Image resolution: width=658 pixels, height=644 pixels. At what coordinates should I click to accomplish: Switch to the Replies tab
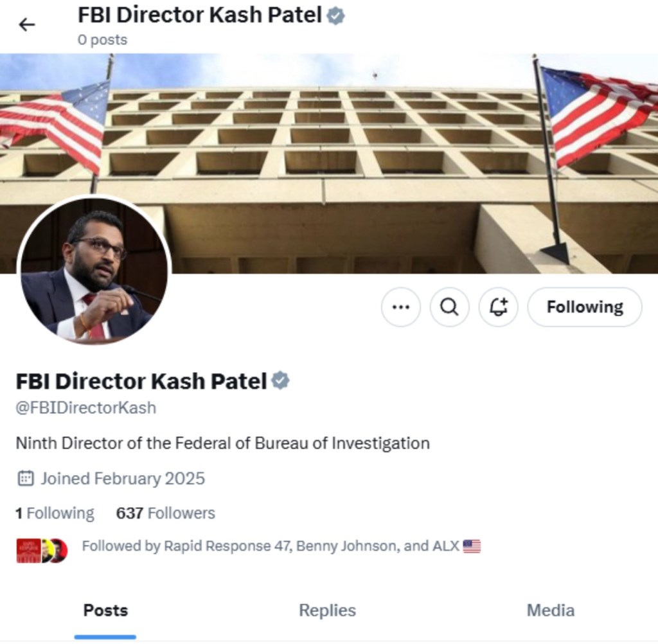327,610
